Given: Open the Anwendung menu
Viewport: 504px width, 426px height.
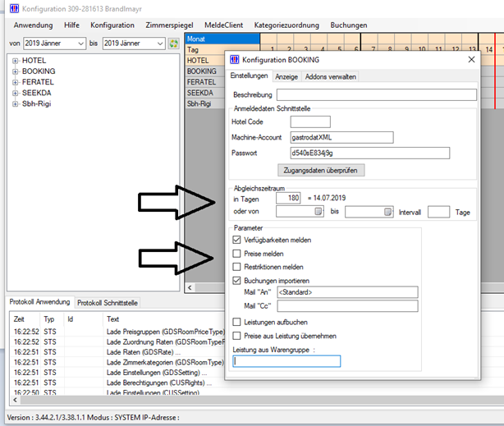Looking at the screenshot, I should [33, 25].
